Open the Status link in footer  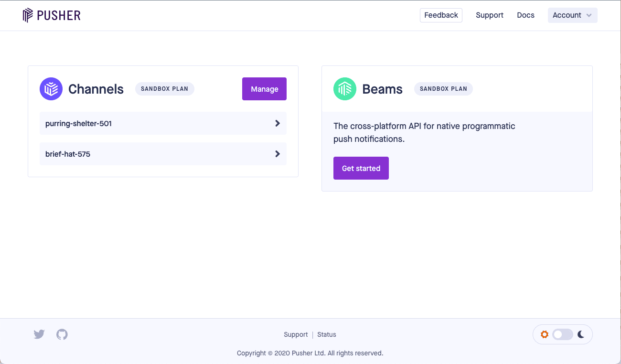327,334
